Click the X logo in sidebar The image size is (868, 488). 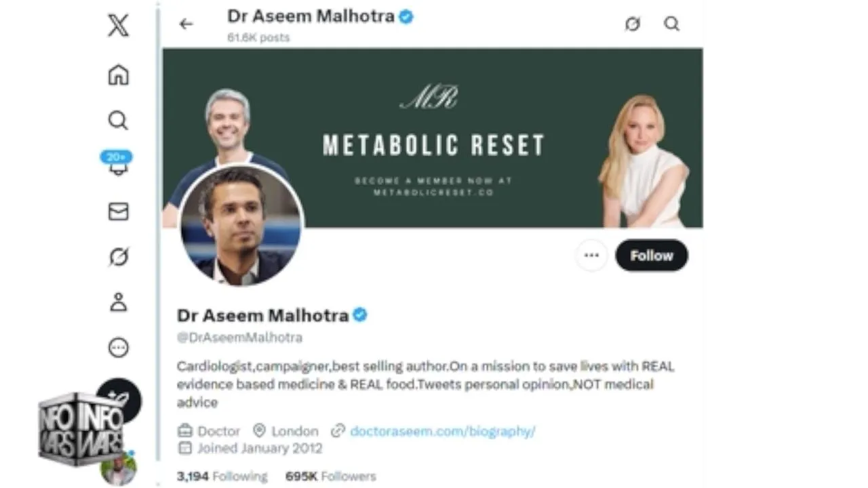coord(118,26)
